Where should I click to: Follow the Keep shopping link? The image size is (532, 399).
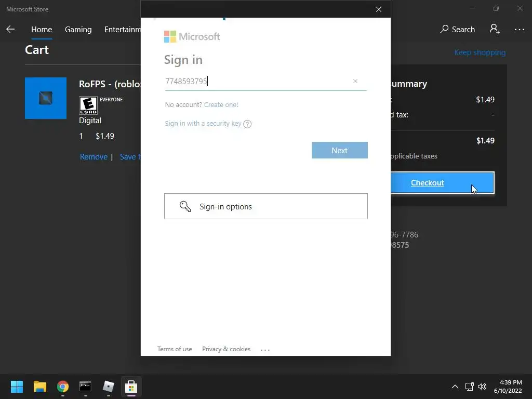(480, 52)
